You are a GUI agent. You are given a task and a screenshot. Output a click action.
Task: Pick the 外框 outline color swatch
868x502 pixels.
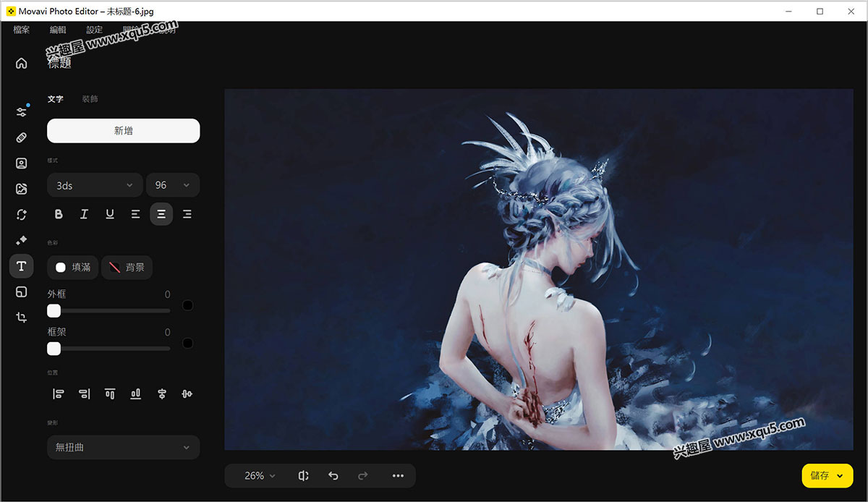187,305
